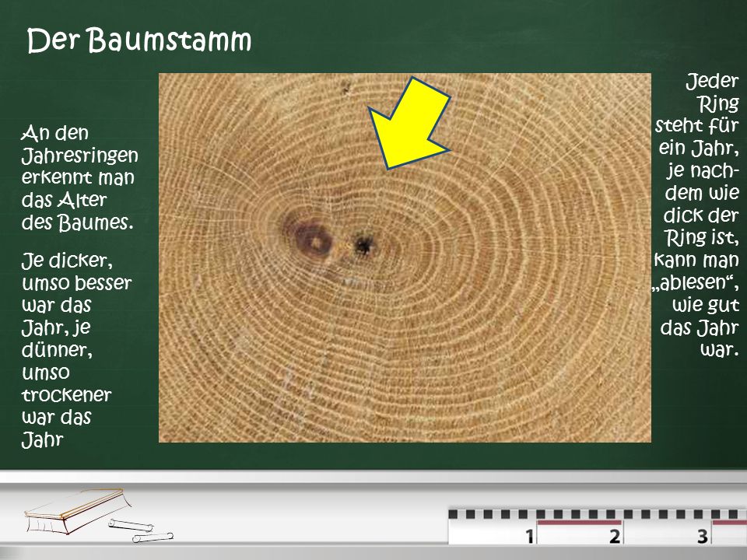The width and height of the screenshot is (747, 560).
Task: Click the number 1 on the ruler
Action: point(529,536)
